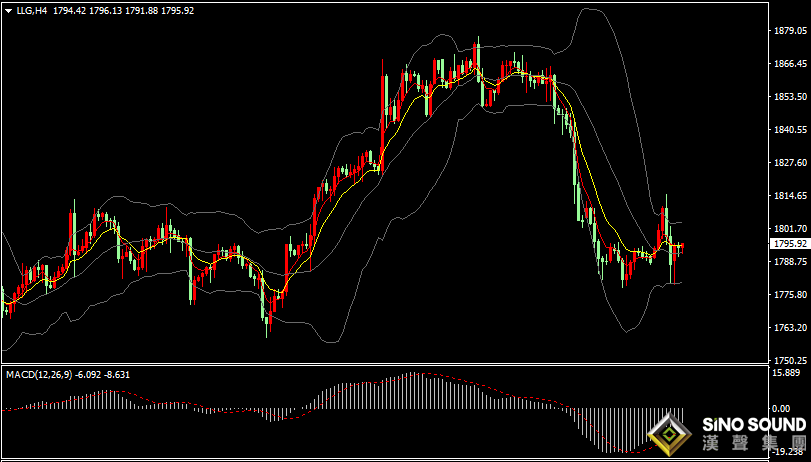Select the 1866.45 price axis label
Viewport: 811px width, 462px height.
[790, 64]
